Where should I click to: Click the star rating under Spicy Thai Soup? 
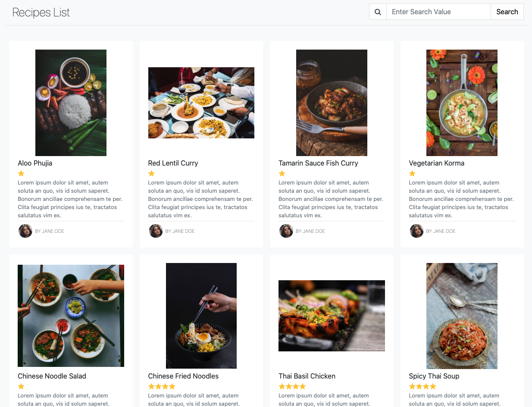click(422, 386)
